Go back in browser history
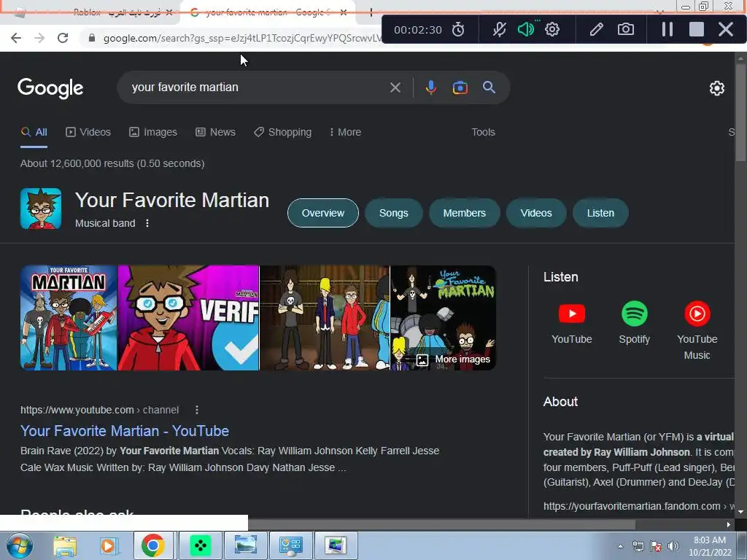Viewport: 747px width, 560px height. point(16,38)
